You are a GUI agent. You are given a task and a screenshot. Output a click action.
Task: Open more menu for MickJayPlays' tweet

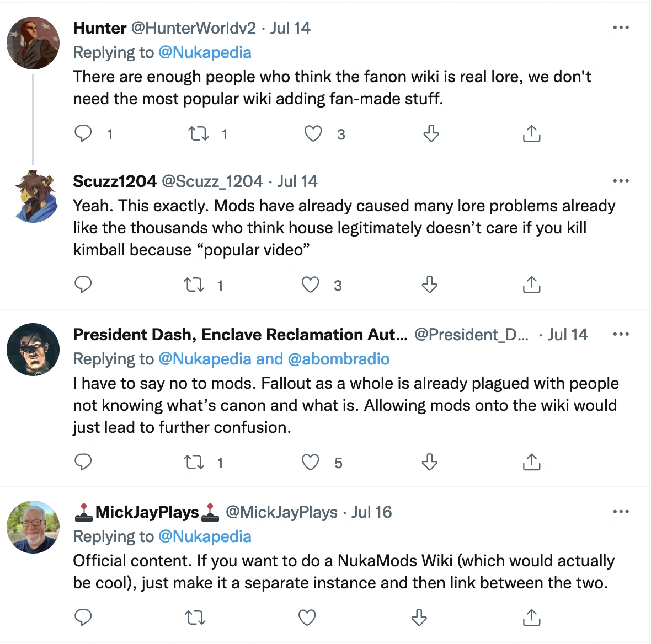[x=621, y=512]
